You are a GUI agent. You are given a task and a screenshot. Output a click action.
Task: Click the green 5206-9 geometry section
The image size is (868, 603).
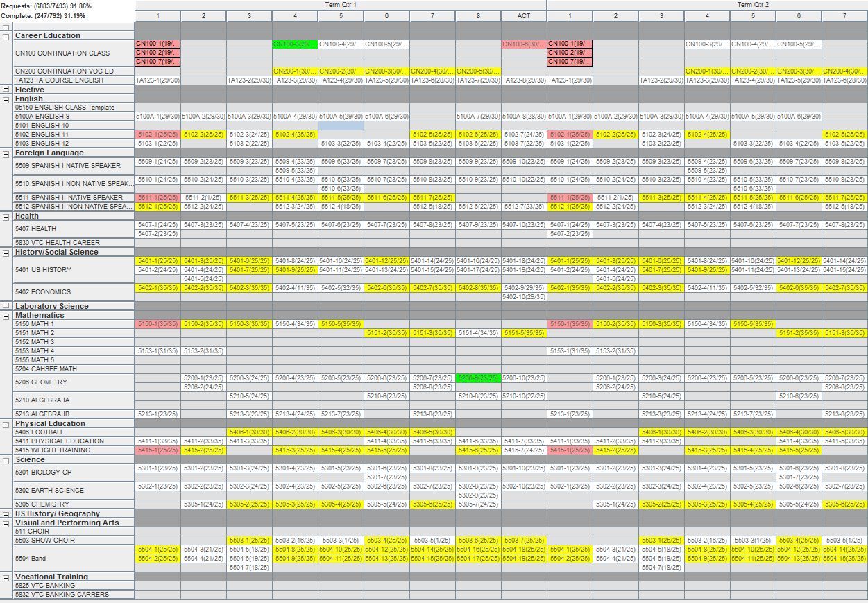tap(478, 378)
